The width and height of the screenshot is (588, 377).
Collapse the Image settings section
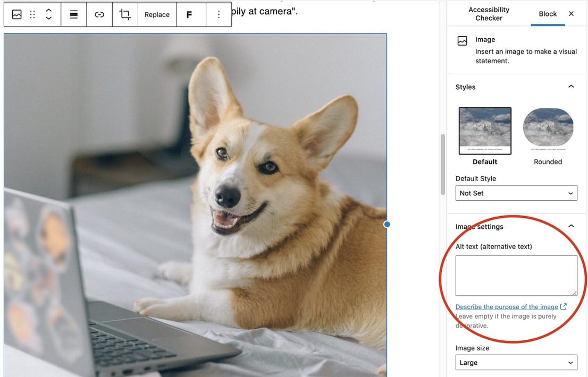coord(571,226)
